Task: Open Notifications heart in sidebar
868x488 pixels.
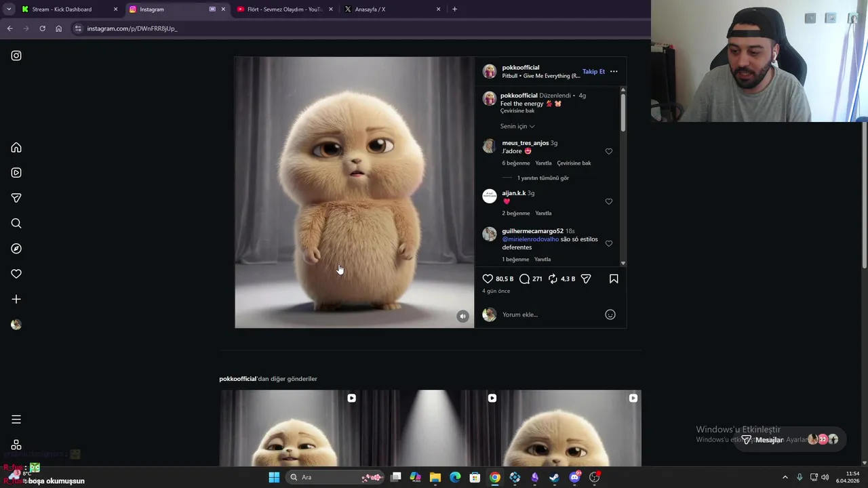Action: 16,274
